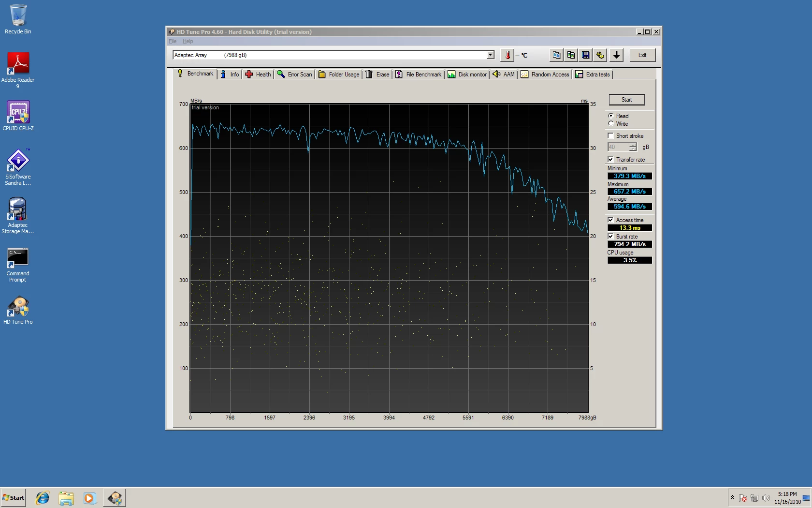Open the Windows Start menu

[14, 498]
